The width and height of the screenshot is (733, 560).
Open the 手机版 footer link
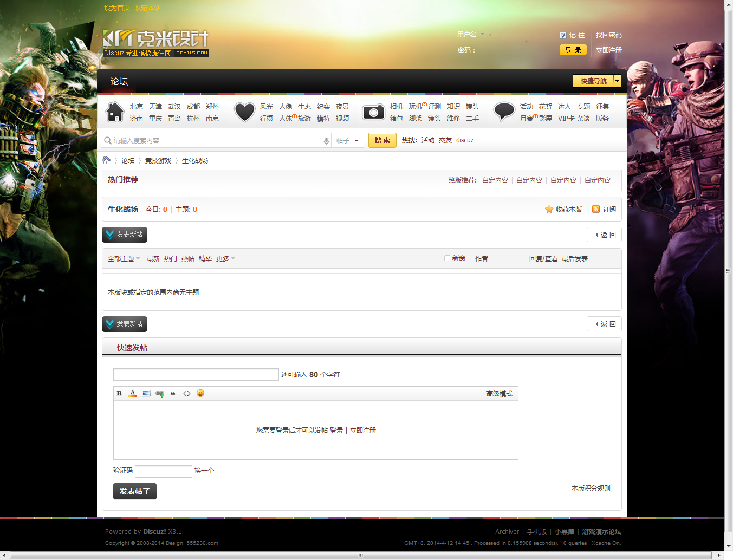[x=537, y=532]
